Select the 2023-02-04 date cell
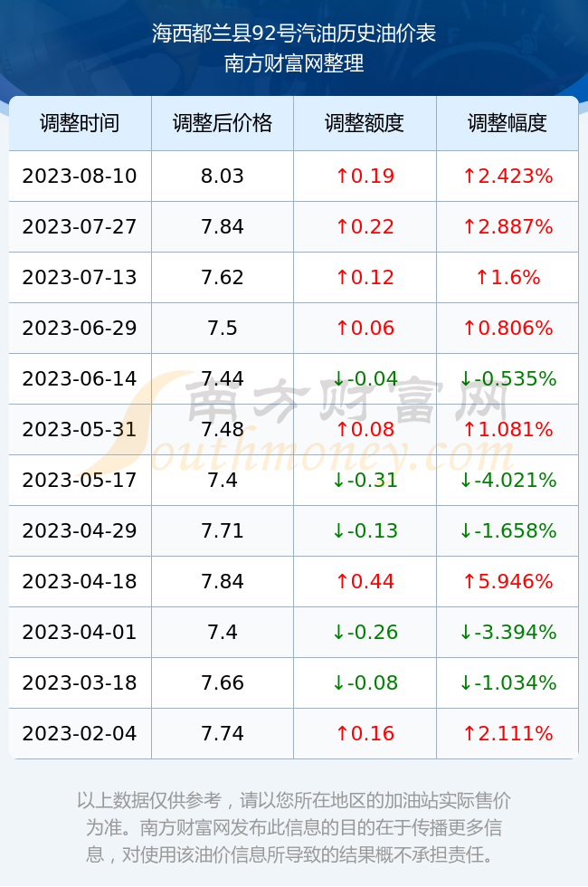 pos(80,734)
